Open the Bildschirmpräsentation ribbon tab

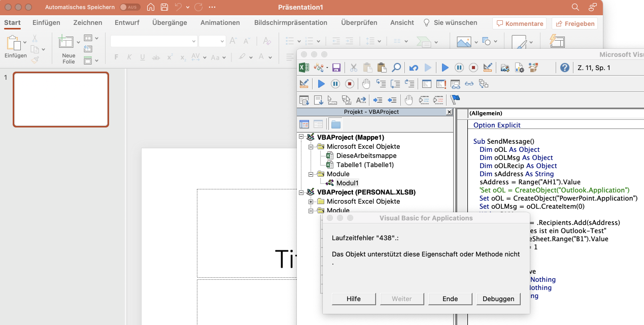pos(290,22)
